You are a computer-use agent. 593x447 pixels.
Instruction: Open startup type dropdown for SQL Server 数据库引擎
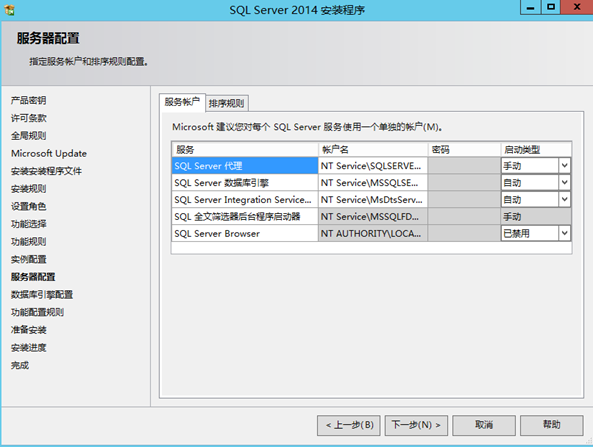(564, 183)
